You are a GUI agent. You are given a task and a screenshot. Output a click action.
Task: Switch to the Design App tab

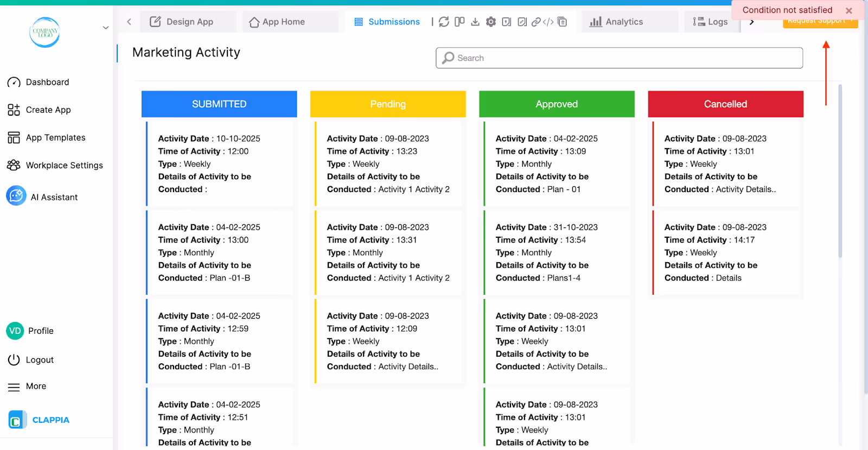click(188, 22)
